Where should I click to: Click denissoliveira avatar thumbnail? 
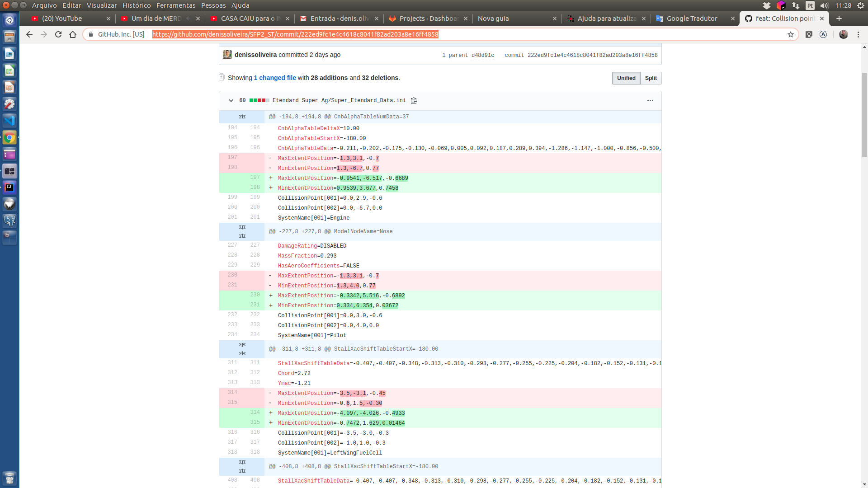227,55
